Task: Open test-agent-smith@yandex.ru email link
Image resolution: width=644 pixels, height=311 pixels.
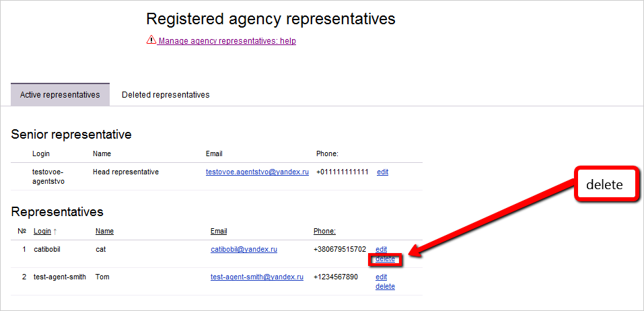Action: (x=256, y=277)
